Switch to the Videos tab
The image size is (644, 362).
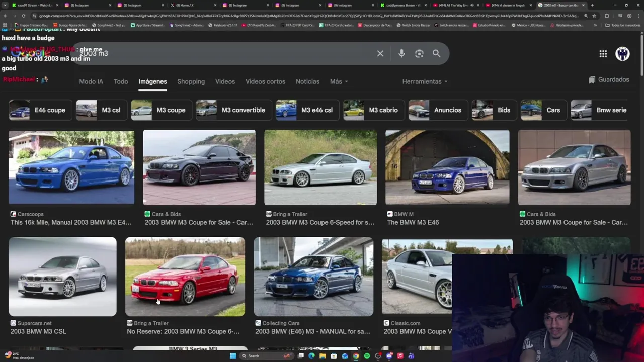[225, 81]
